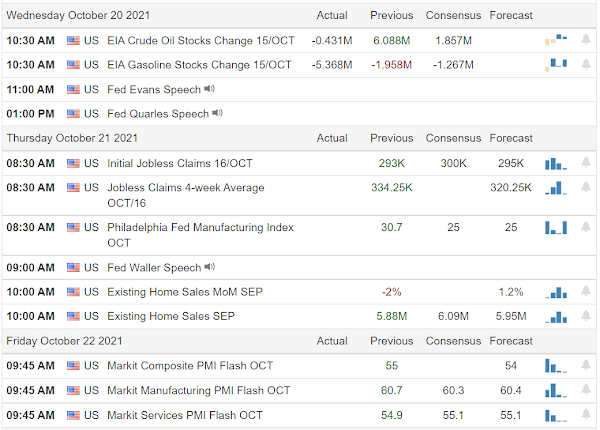Open the Markit Composite PMI Flash mini chart

(555, 366)
